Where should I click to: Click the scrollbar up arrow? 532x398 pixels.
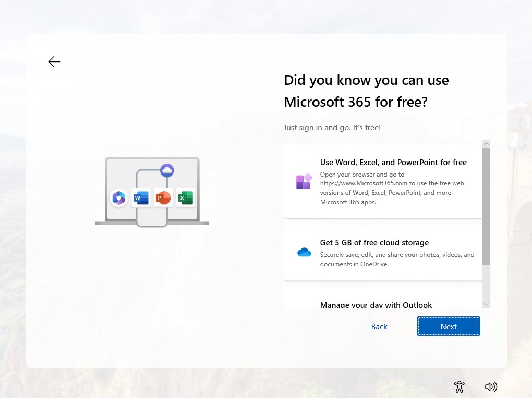coord(486,144)
